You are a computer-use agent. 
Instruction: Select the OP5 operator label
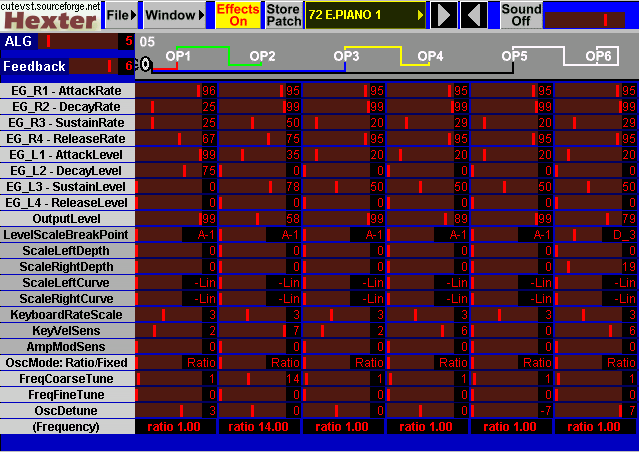tap(514, 56)
